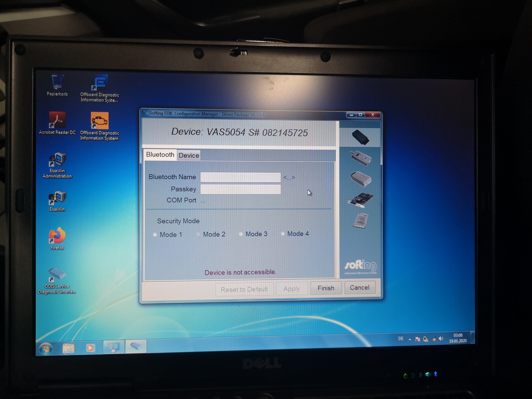Open the Windows Start menu orb
Viewport: 532px width, 399px height.
coord(45,349)
